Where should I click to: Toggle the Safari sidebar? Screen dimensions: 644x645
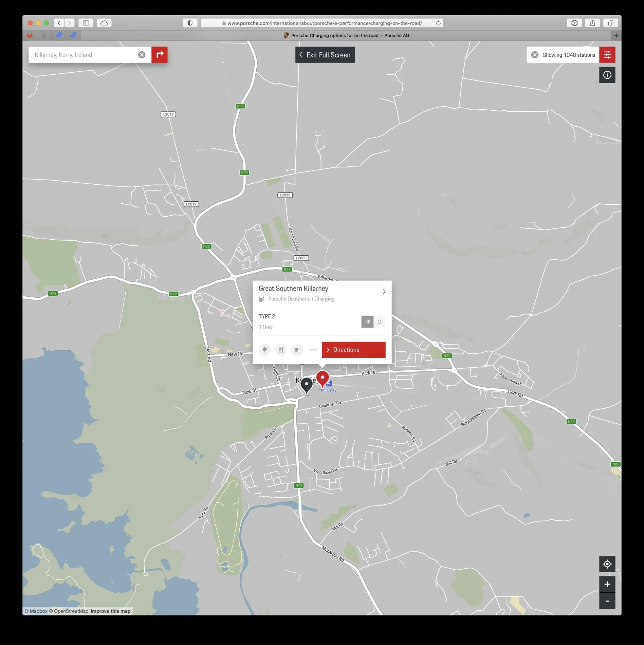coord(86,23)
